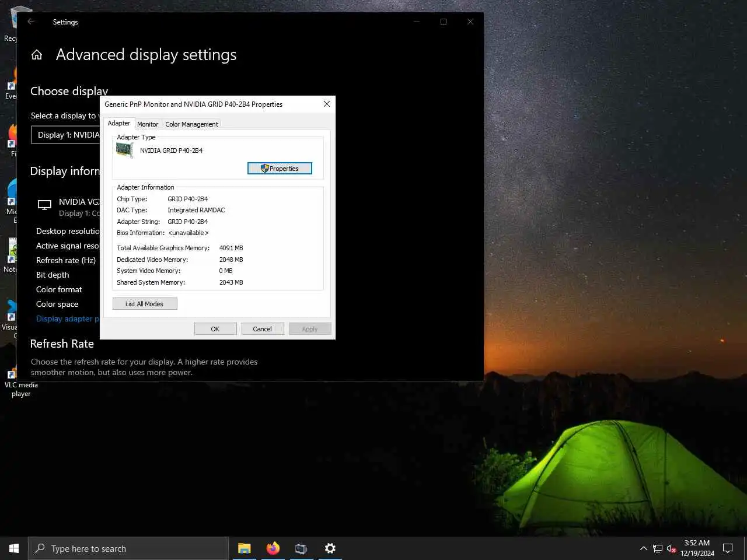Click the Type here to search box
747x560 pixels.
pos(128,548)
